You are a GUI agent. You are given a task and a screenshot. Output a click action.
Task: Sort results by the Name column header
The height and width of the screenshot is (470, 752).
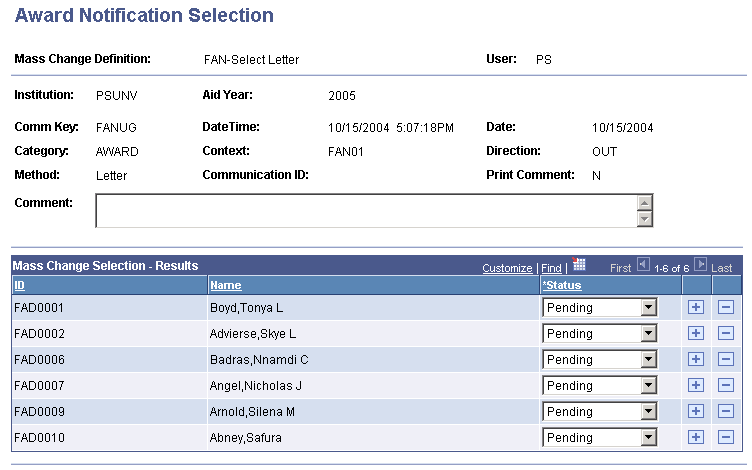coord(225,285)
